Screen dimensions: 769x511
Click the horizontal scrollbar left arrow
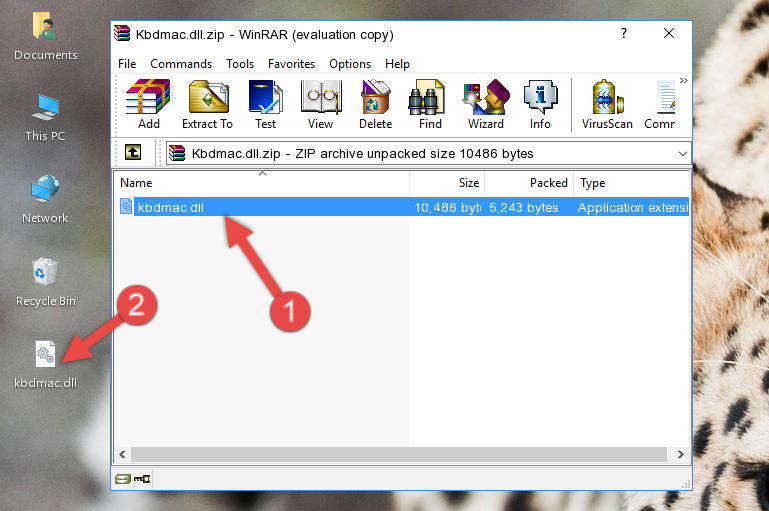[123, 455]
